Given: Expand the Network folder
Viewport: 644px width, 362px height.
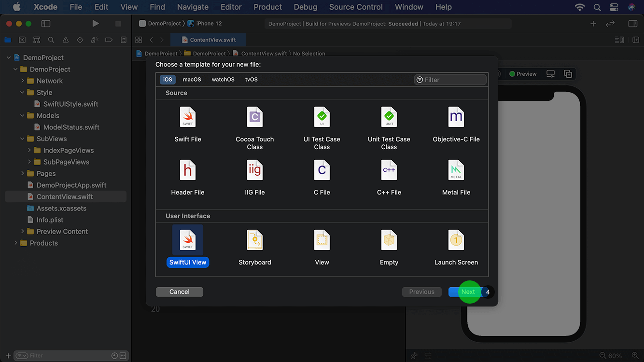Looking at the screenshot, I should pyautogui.click(x=22, y=81).
